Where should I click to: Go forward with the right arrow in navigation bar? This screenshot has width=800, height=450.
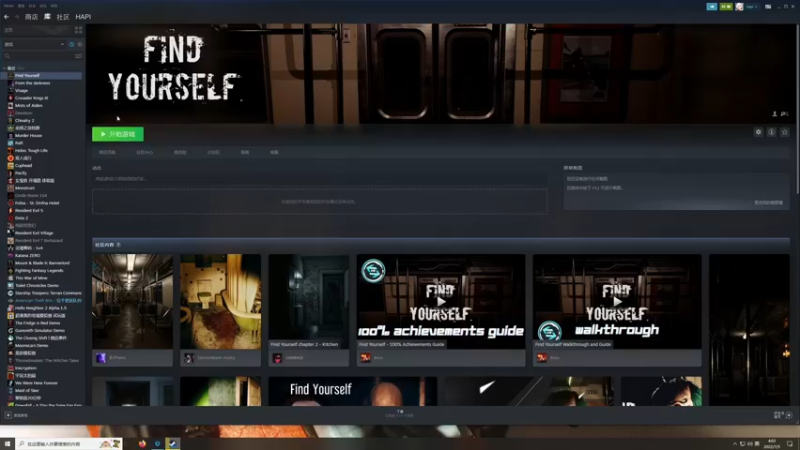16,17
